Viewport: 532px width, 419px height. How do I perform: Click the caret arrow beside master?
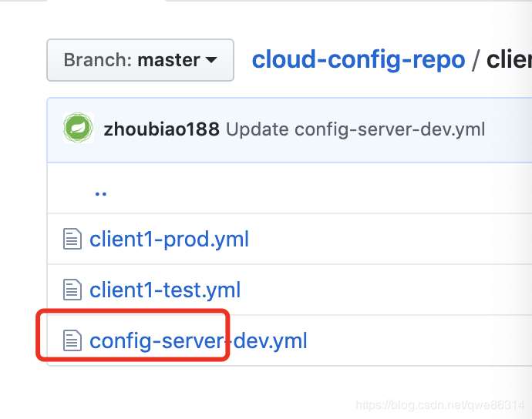pyautogui.click(x=210, y=61)
